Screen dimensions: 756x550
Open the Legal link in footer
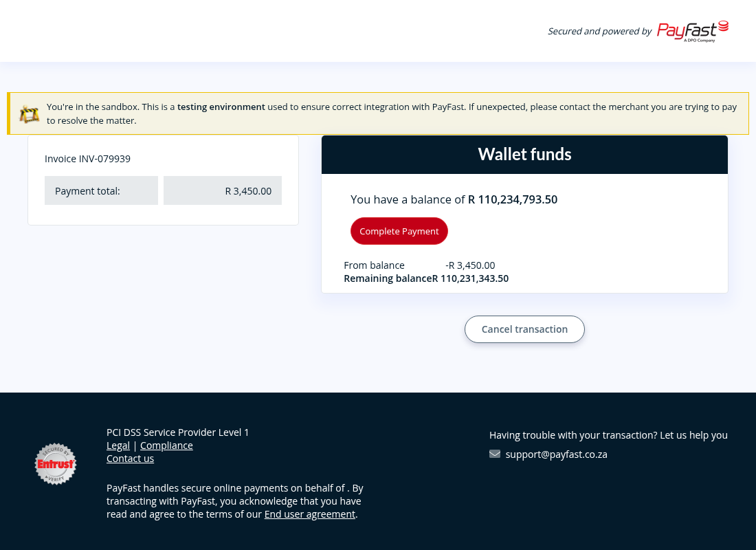coord(118,445)
